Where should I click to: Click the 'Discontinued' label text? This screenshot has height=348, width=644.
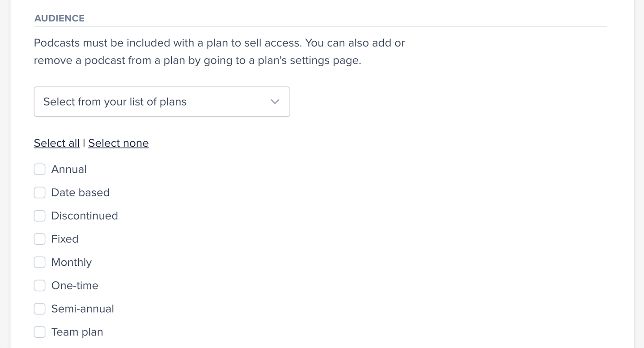(x=85, y=216)
